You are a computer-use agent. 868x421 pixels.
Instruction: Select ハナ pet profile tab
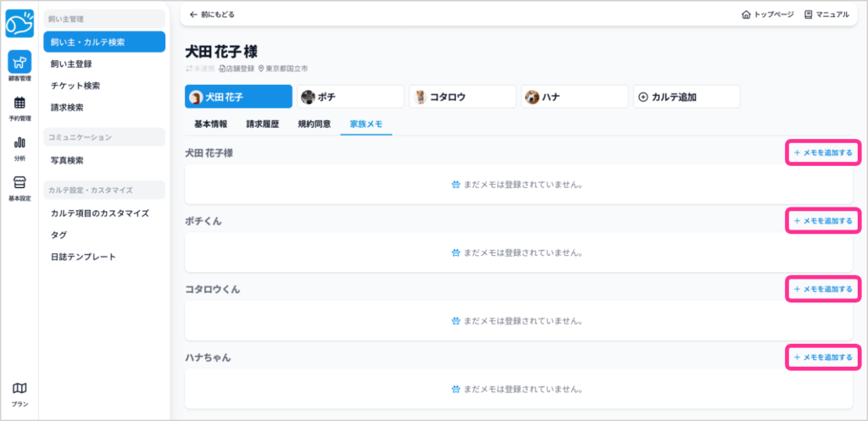tap(574, 97)
